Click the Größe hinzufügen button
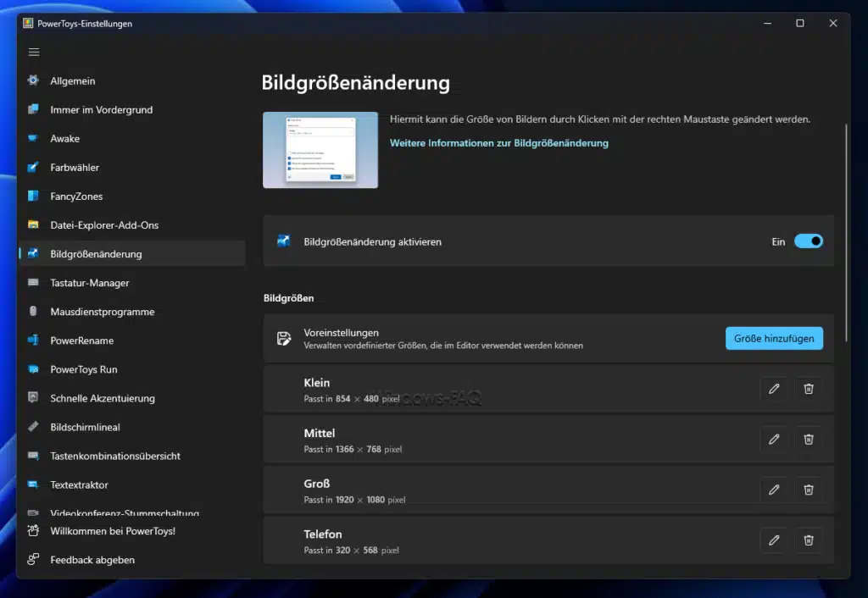Viewport: 868px width, 598px height. [x=774, y=338]
